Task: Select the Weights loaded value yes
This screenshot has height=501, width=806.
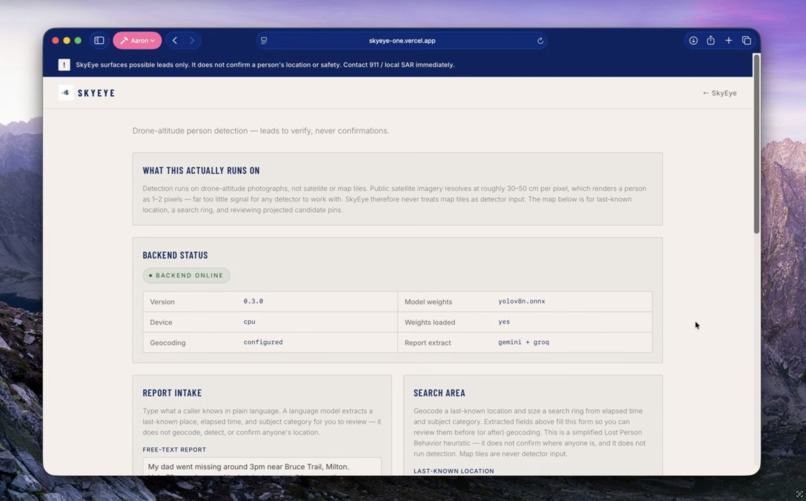Action: (x=504, y=322)
